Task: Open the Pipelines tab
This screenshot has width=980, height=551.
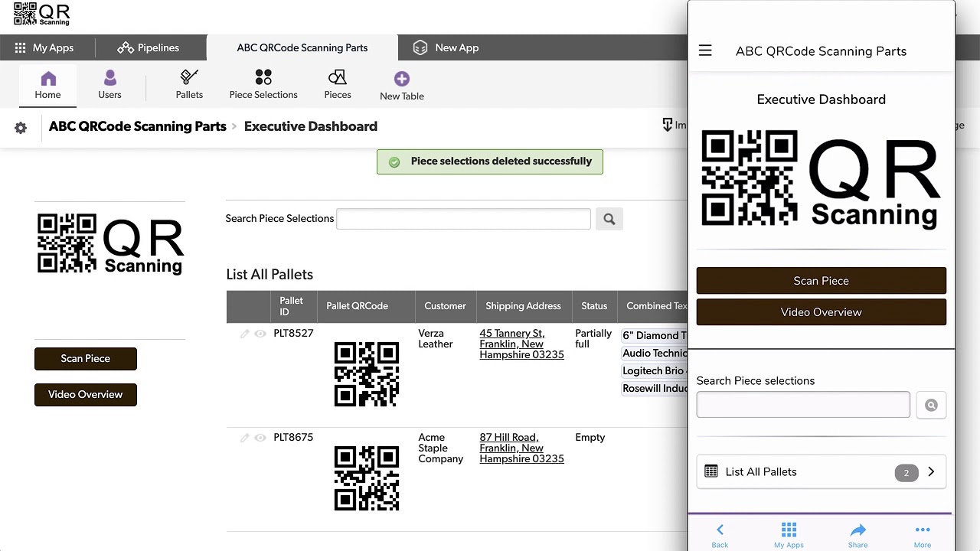Action: point(149,47)
